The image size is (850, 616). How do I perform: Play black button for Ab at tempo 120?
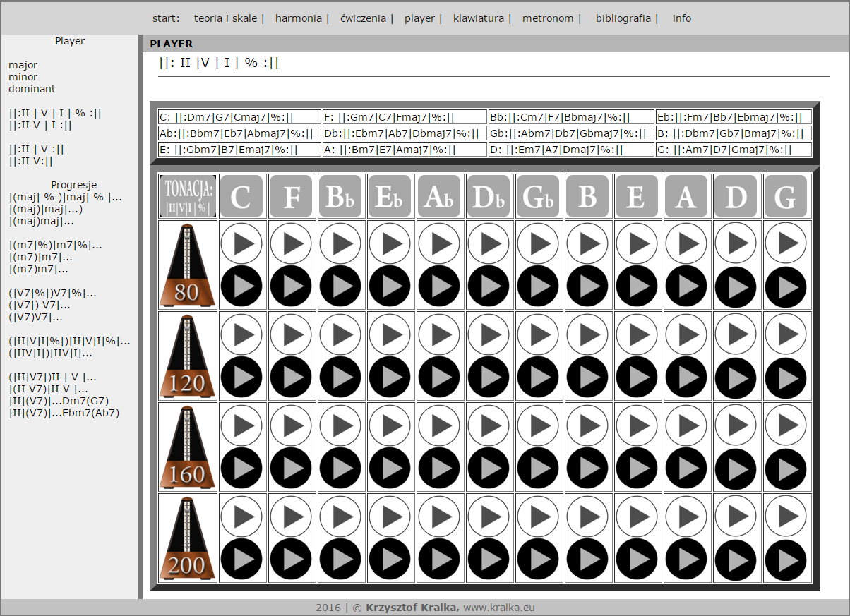[439, 378]
